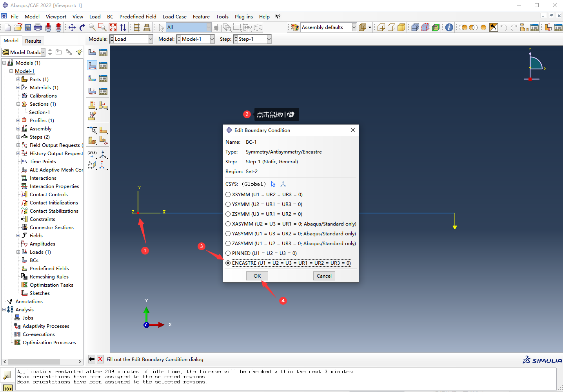The image size is (563, 392).
Task: Click the Create Predefined Field icon
Action: (92, 78)
